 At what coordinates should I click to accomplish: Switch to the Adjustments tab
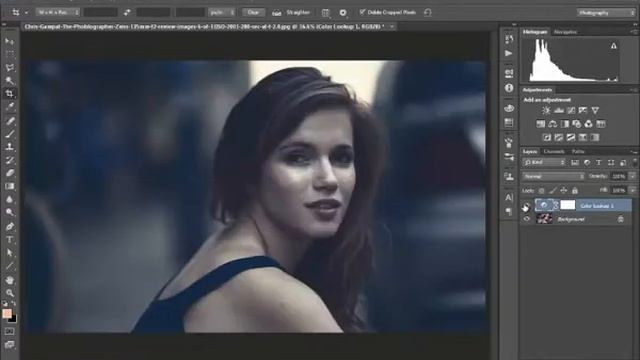click(x=537, y=90)
